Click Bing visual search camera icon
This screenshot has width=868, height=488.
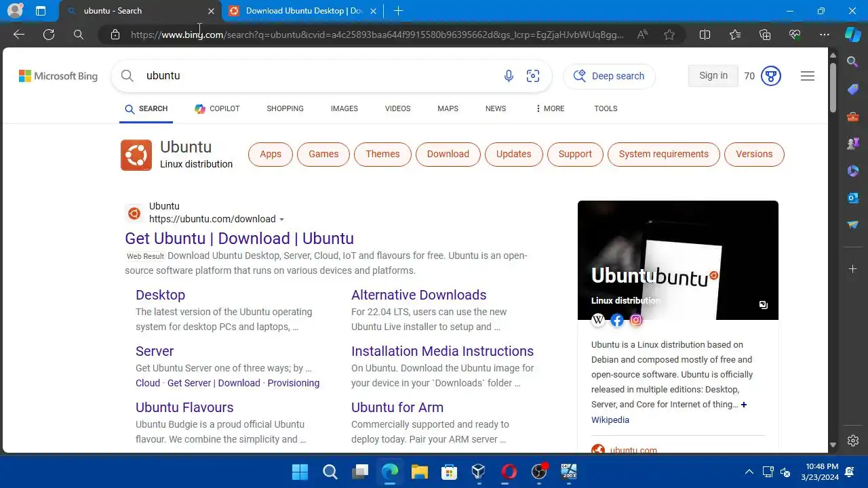click(x=533, y=76)
